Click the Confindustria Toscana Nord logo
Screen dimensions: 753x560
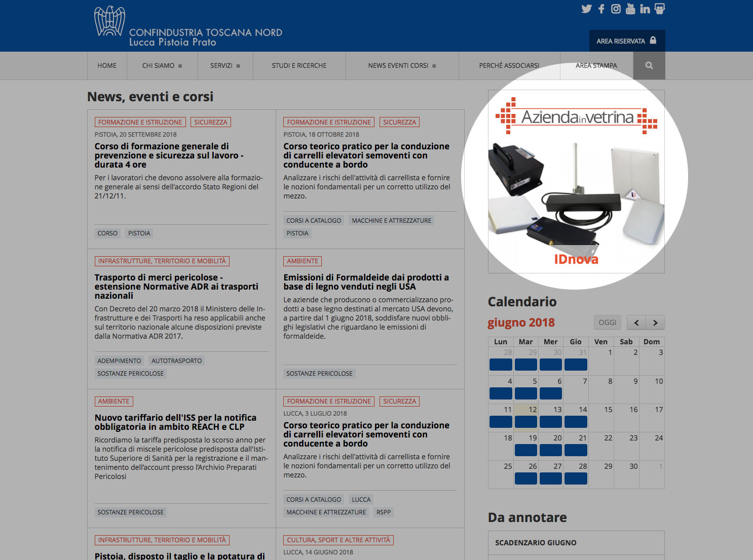click(187, 28)
